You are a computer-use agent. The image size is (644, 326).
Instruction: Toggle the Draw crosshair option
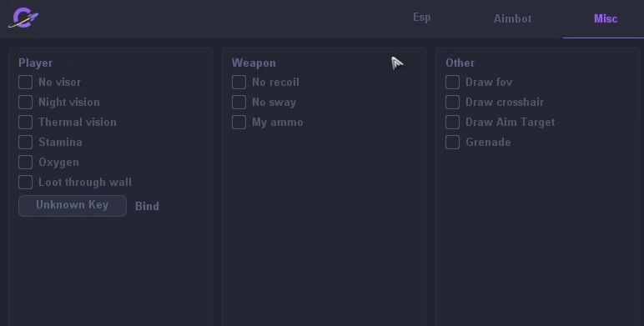tap(453, 103)
